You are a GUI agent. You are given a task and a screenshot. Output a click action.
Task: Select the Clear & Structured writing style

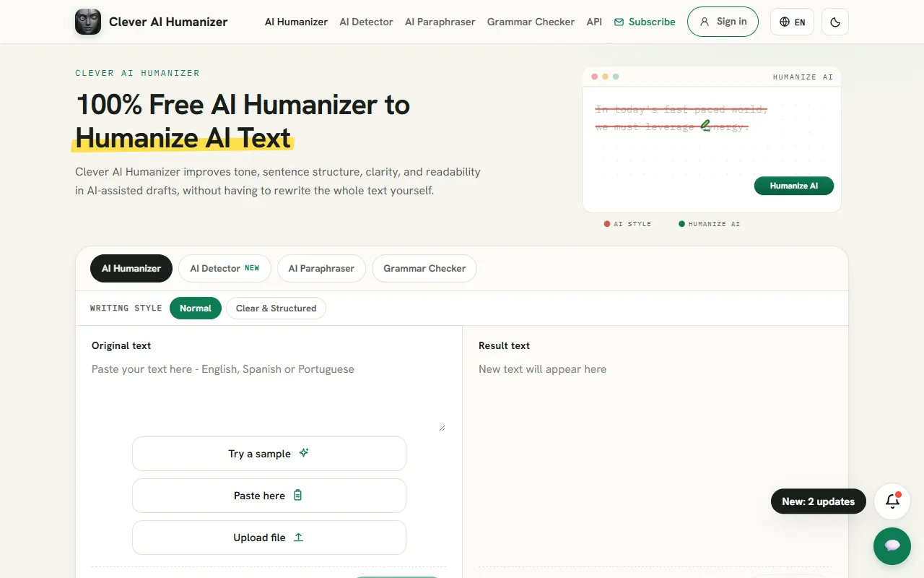(276, 308)
